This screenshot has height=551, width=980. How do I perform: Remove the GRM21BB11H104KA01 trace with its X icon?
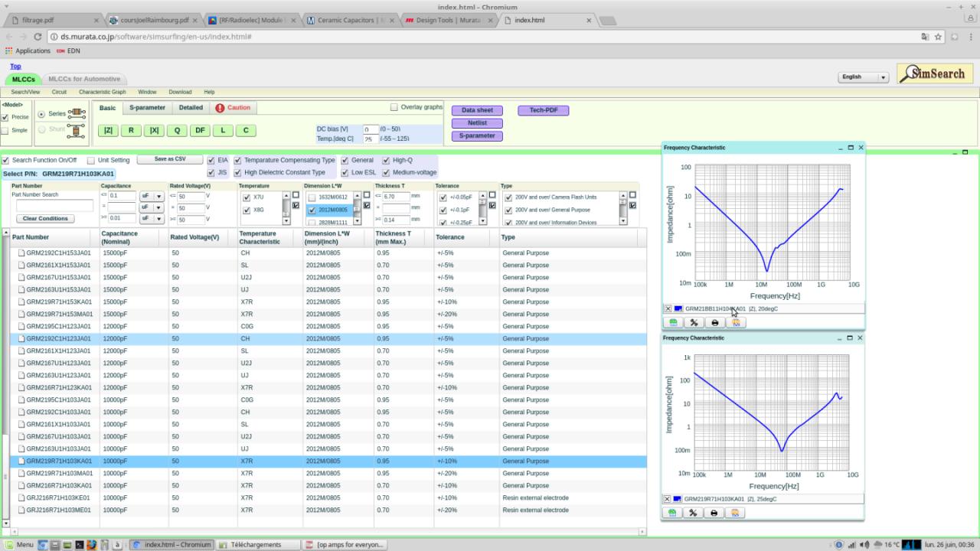668,309
